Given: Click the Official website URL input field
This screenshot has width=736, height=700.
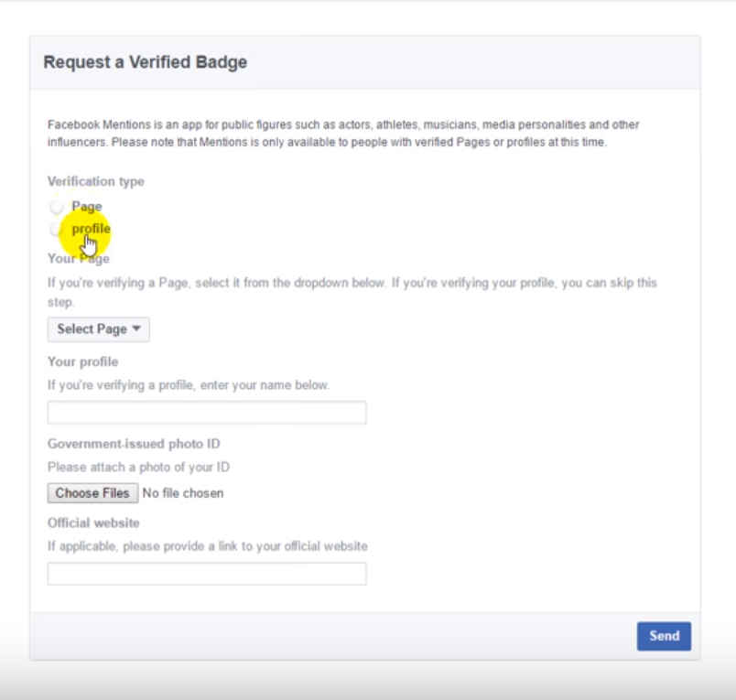Looking at the screenshot, I should [x=206, y=573].
